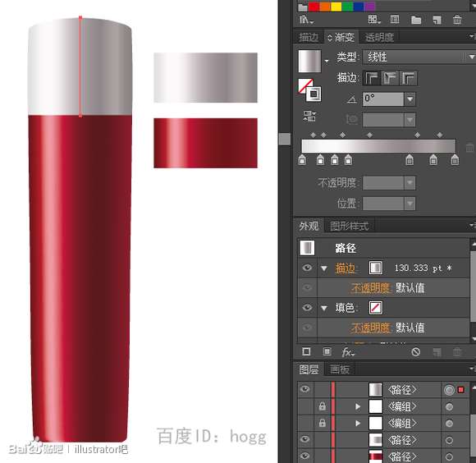
Task: Open the fx add effect menu
Action: [348, 352]
